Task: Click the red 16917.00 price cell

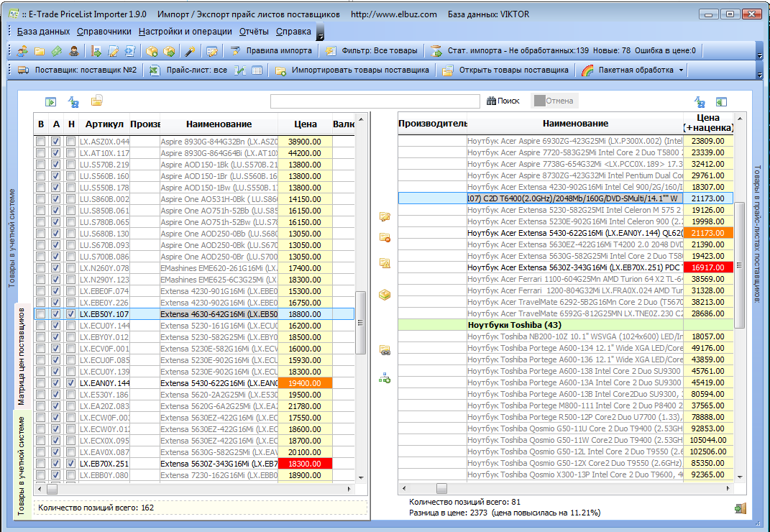Action: pos(707,267)
